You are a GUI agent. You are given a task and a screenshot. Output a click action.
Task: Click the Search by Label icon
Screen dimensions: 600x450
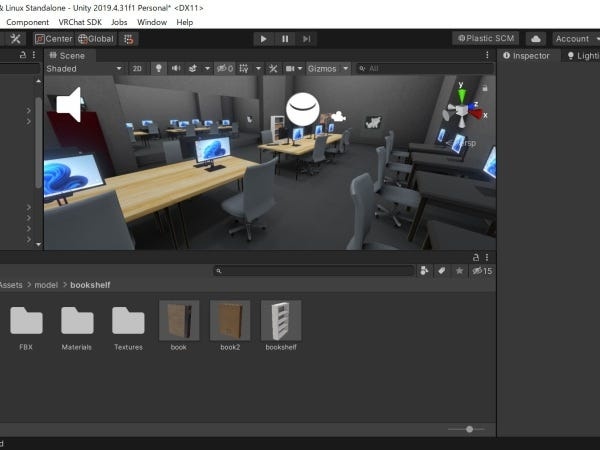(x=442, y=270)
